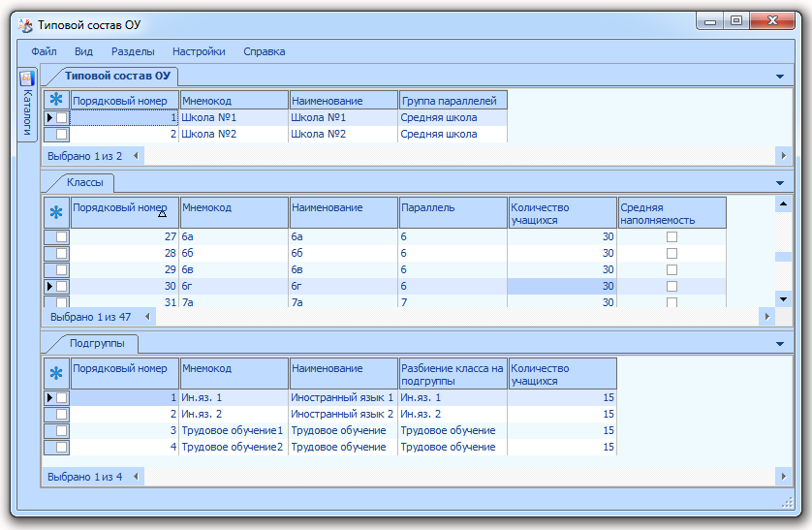Select the Иностранный язык 1 cell
The width and height of the screenshot is (812, 530).
(x=343, y=398)
